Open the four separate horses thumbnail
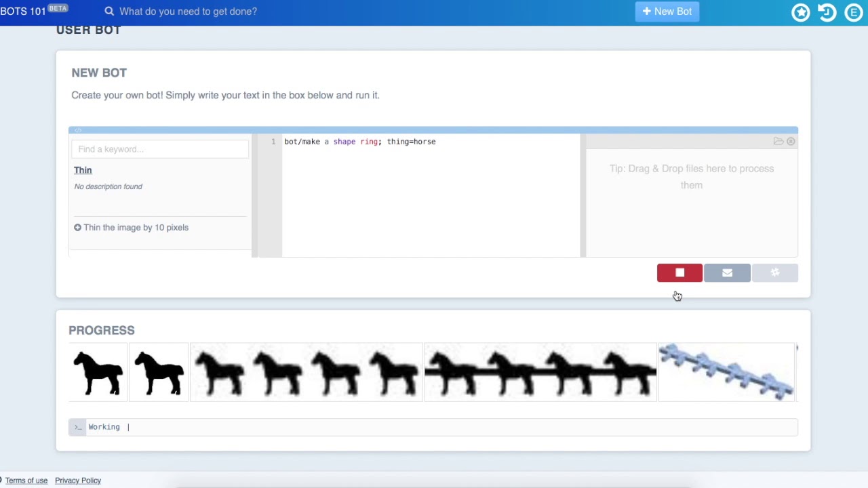868x488 pixels. coord(307,373)
